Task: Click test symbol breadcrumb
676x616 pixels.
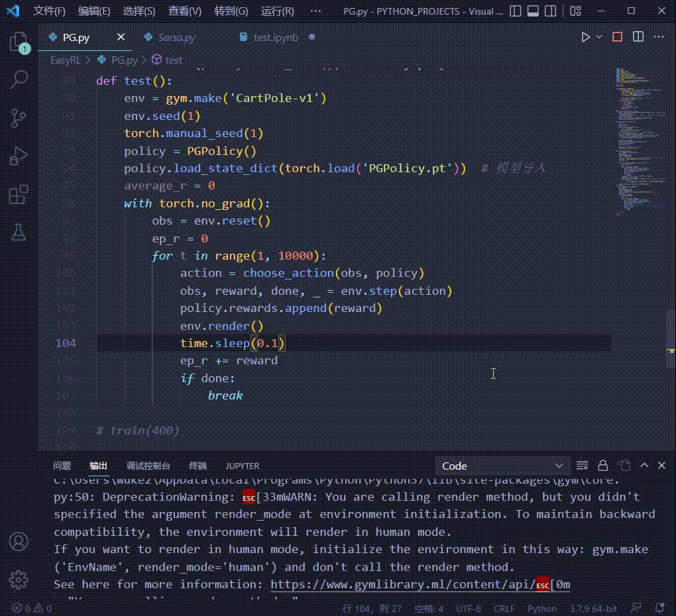Action: pyautogui.click(x=174, y=60)
